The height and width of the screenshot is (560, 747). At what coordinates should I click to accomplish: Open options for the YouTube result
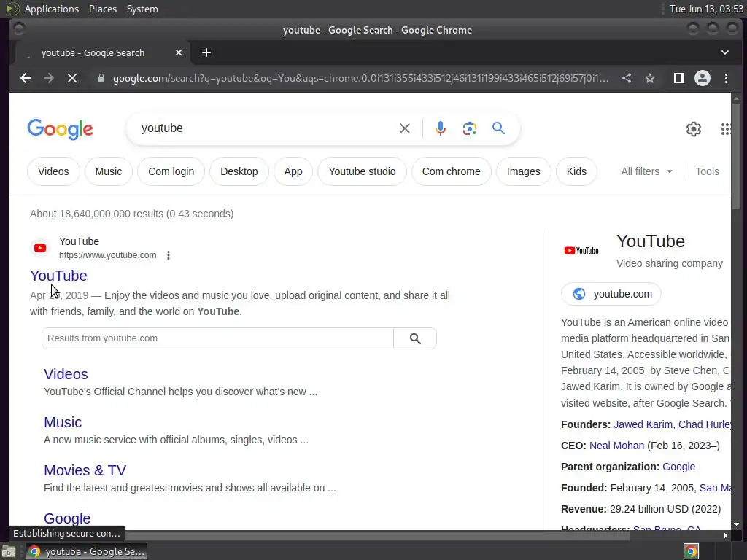pyautogui.click(x=169, y=255)
